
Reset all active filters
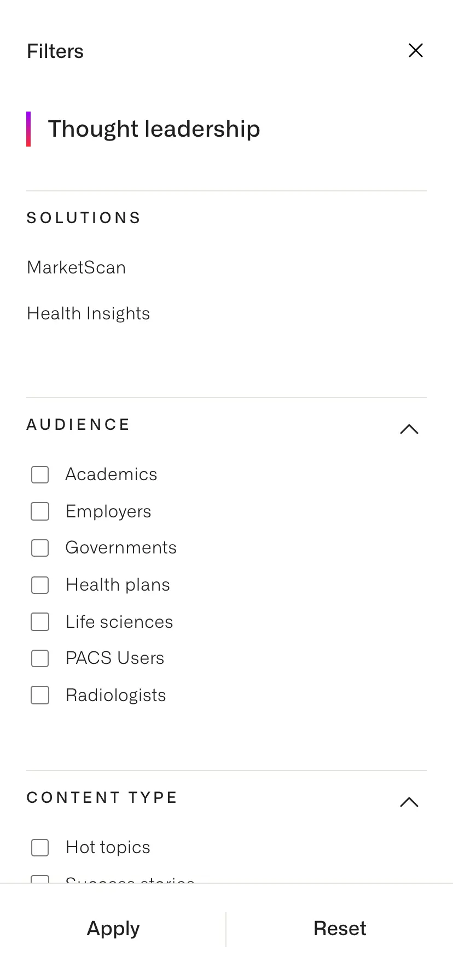click(x=340, y=928)
